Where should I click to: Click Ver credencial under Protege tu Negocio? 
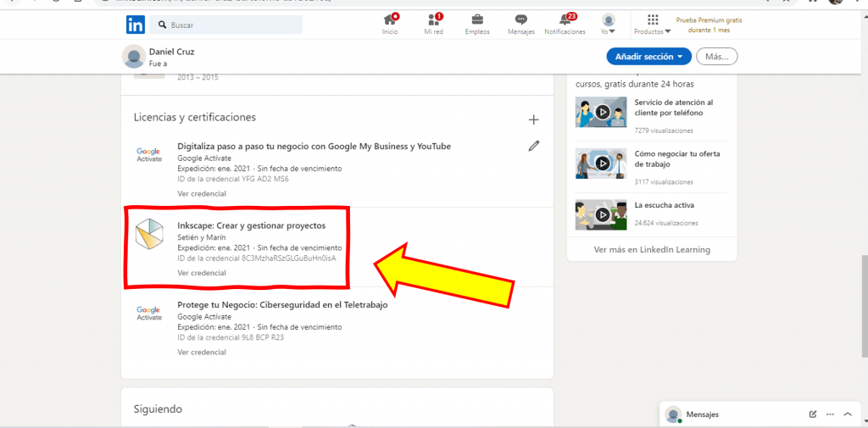point(202,352)
